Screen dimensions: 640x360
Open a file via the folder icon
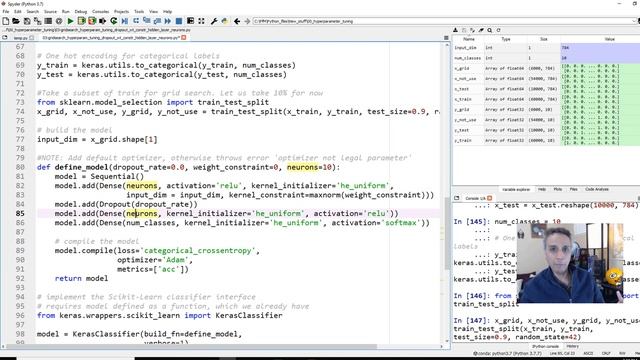click(x=16, y=21)
